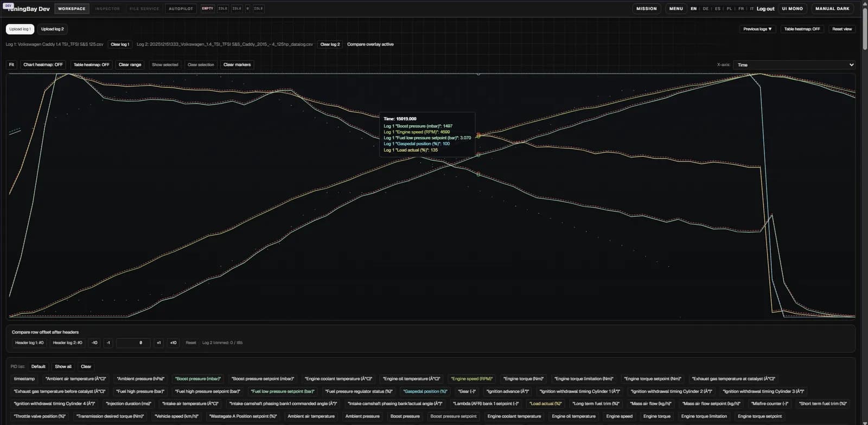This screenshot has height=425, width=868.
Task: Open the Menu button
Action: click(676, 9)
